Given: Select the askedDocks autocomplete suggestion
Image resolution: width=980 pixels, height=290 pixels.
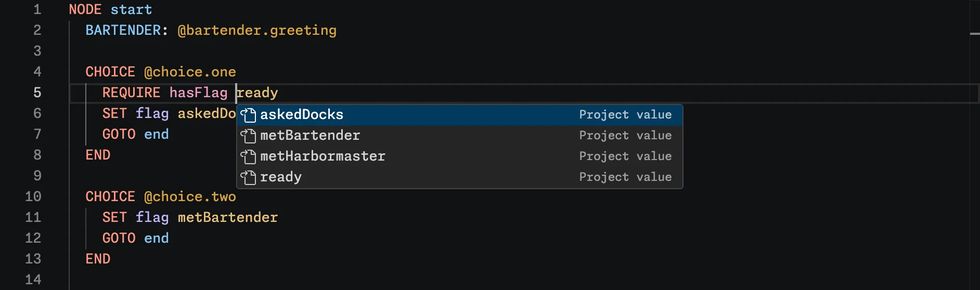Looking at the screenshot, I should point(460,115).
